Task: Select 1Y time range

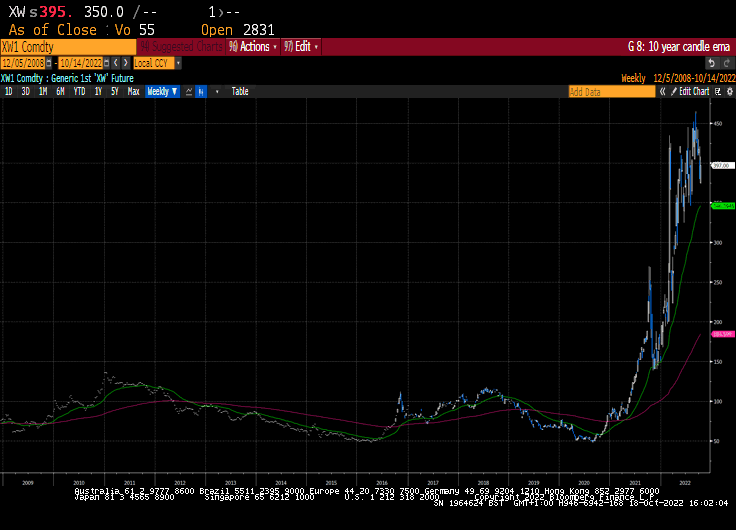Action: (x=98, y=92)
